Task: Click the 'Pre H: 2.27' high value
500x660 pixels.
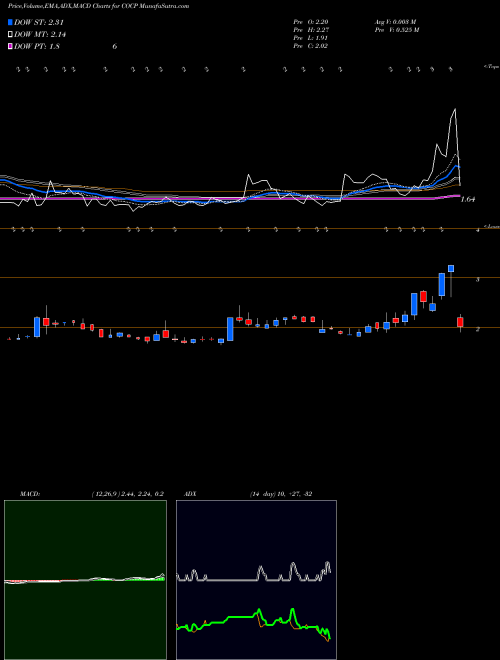Action: 311,30
